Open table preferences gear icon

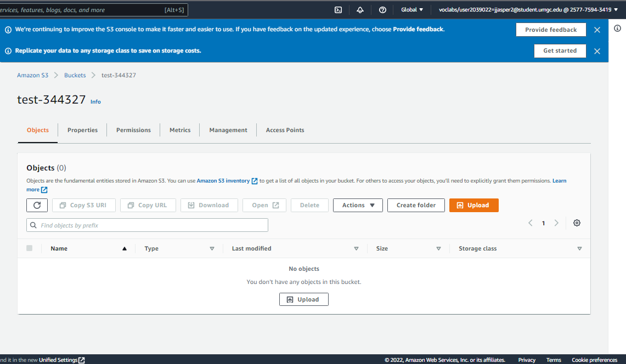[x=577, y=223]
